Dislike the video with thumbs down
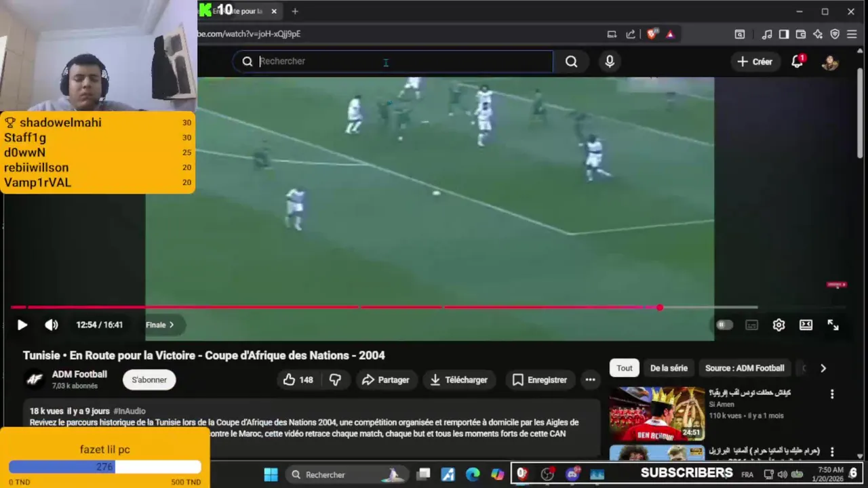The height and width of the screenshot is (488, 868). tap(335, 380)
